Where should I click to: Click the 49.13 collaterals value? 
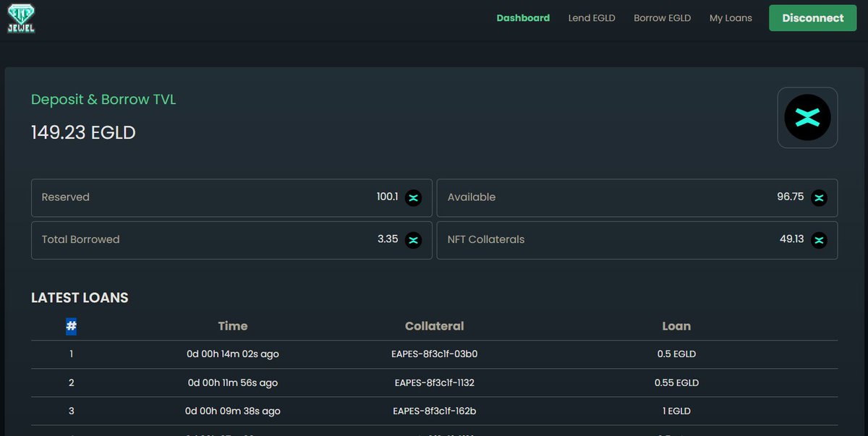pyautogui.click(x=791, y=239)
